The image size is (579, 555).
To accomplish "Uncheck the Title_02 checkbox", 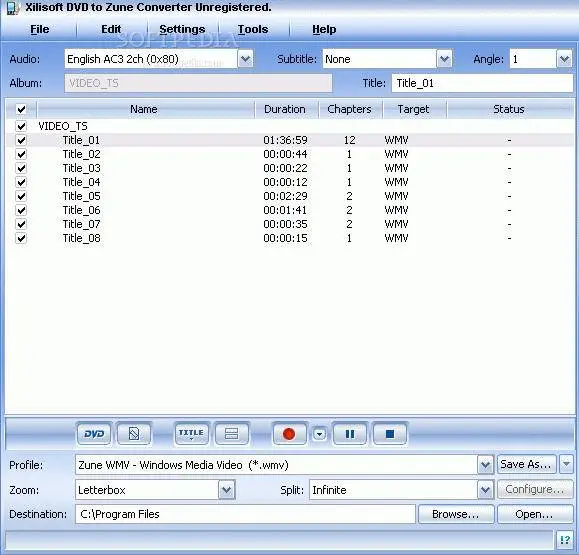I will point(21,154).
